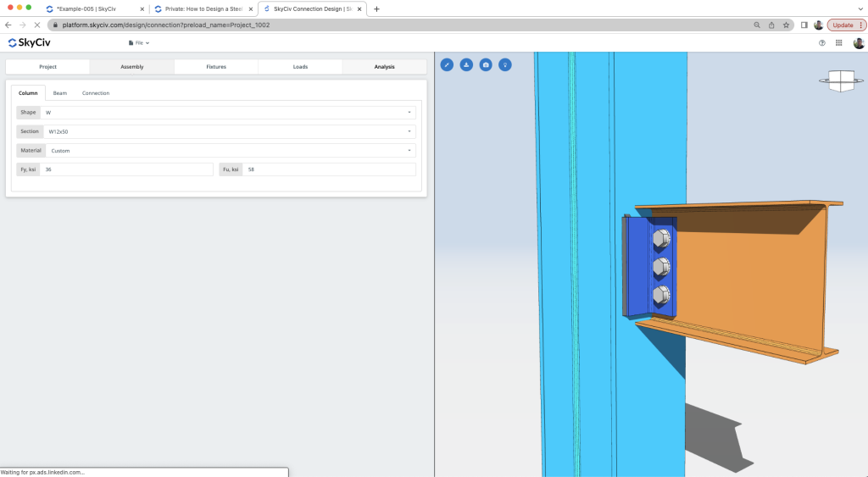Open the help question mark icon
The height and width of the screenshot is (477, 868).
pyautogui.click(x=822, y=42)
